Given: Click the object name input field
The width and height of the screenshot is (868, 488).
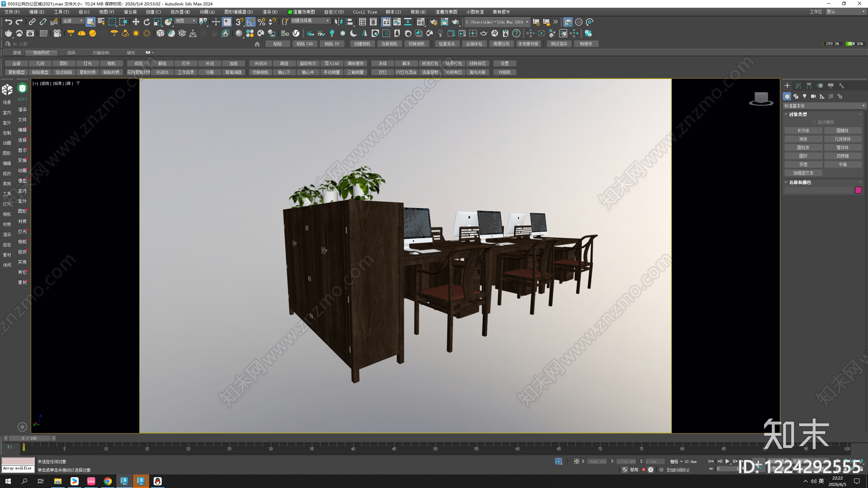Looking at the screenshot, I should [x=819, y=190].
